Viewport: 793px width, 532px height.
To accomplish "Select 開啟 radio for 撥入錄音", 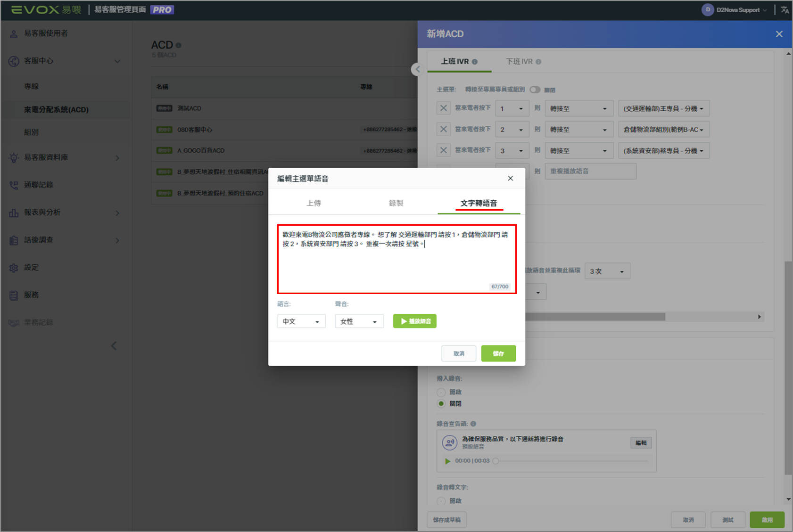I will (x=441, y=392).
